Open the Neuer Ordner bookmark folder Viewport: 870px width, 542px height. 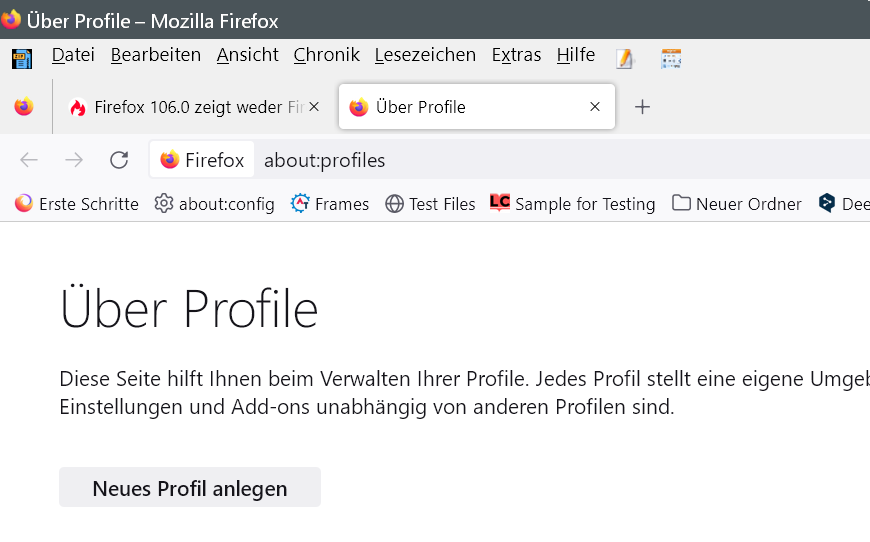click(x=737, y=204)
